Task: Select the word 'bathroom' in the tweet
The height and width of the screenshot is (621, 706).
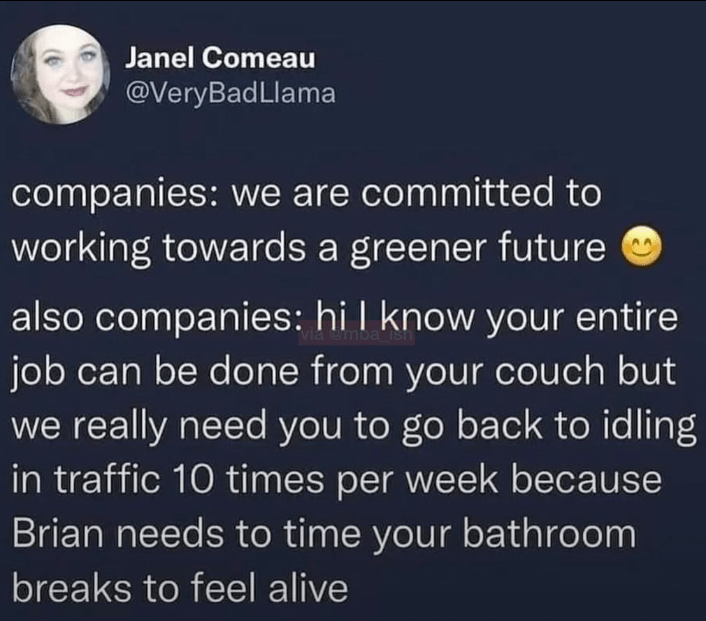Action: pos(549,533)
